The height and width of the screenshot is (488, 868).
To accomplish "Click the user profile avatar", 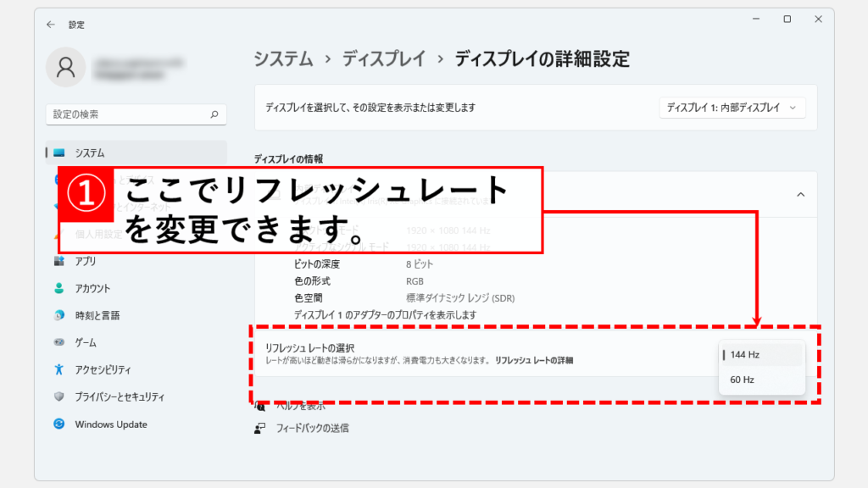I will (x=65, y=68).
